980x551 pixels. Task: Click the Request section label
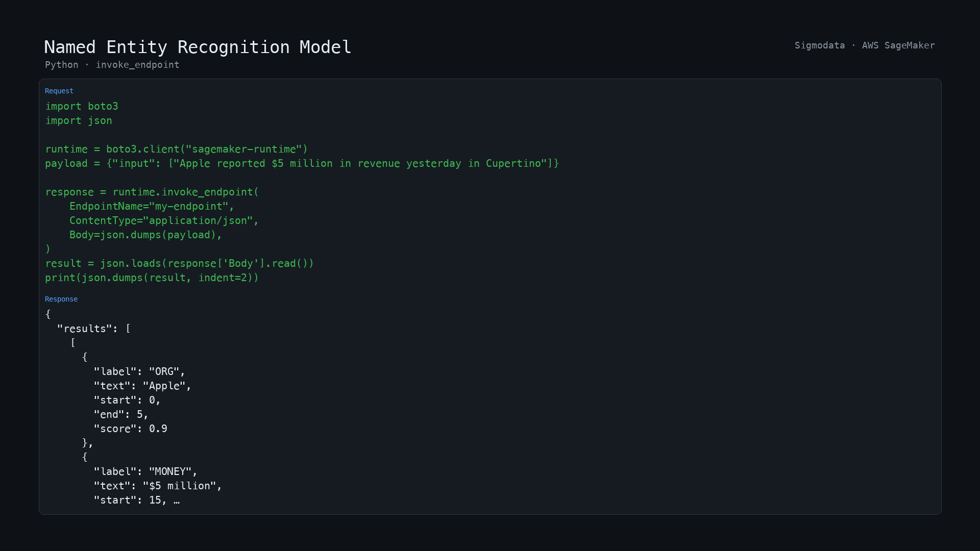pos(59,91)
